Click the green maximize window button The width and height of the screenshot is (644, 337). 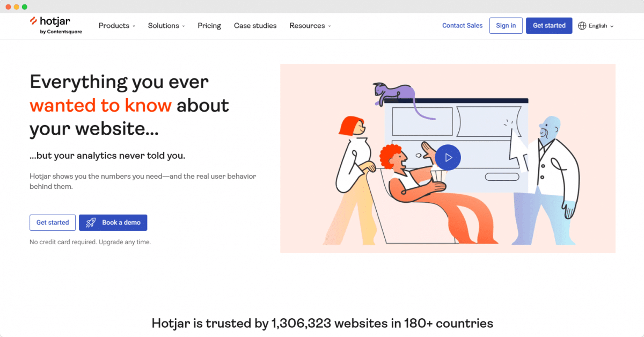click(x=25, y=7)
